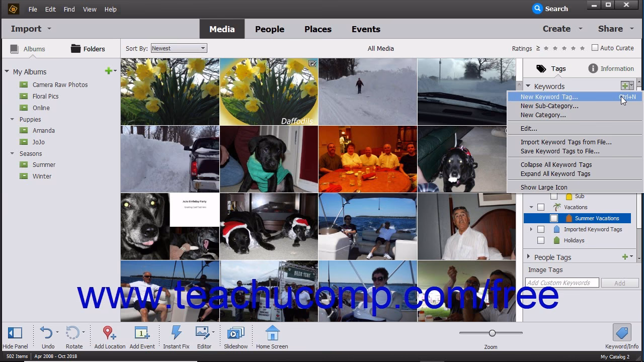
Task: Click the Add Event calendar icon
Action: (x=142, y=333)
